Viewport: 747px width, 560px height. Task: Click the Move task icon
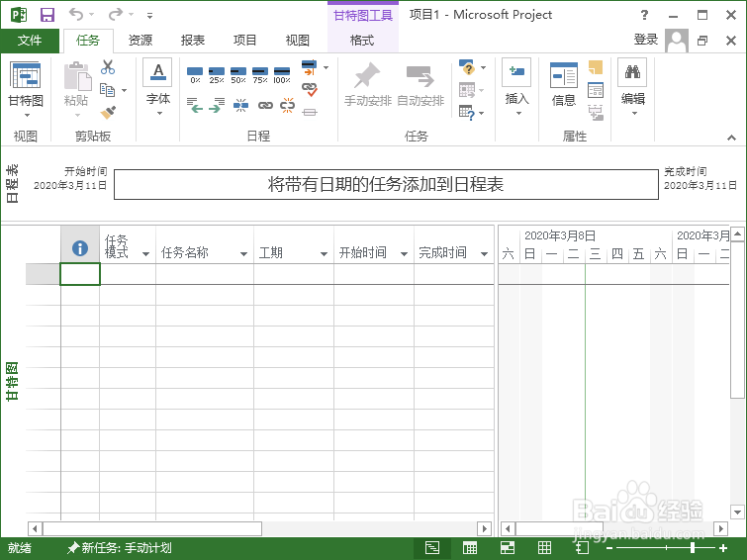click(x=466, y=90)
